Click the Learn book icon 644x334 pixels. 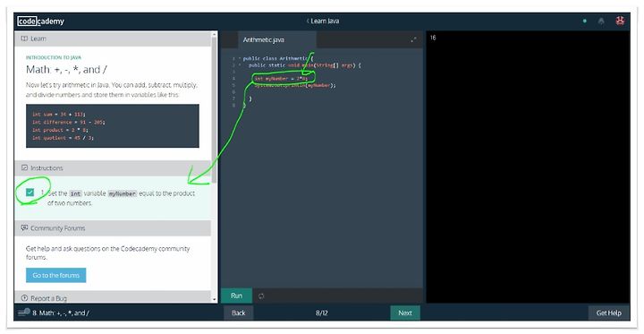pyautogui.click(x=24, y=39)
